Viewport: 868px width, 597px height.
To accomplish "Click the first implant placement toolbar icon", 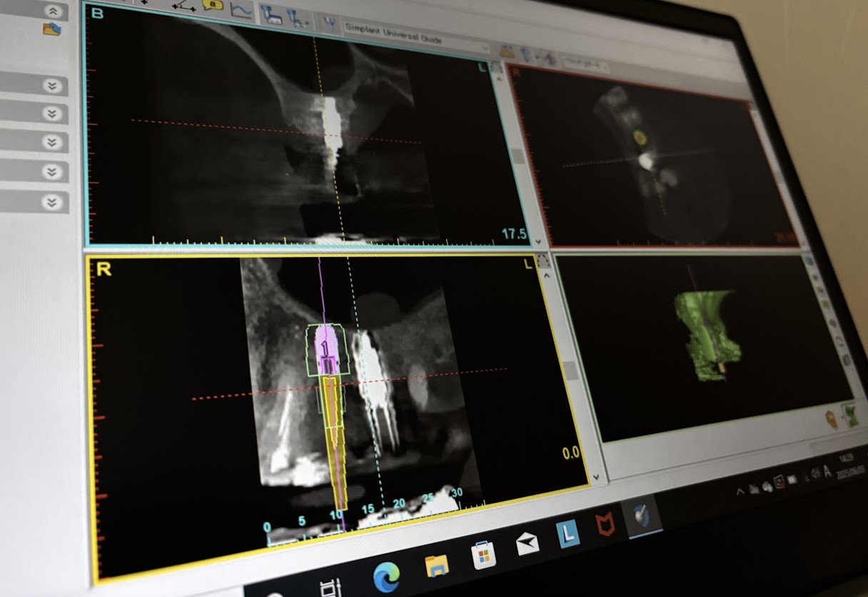I will 271,15.
